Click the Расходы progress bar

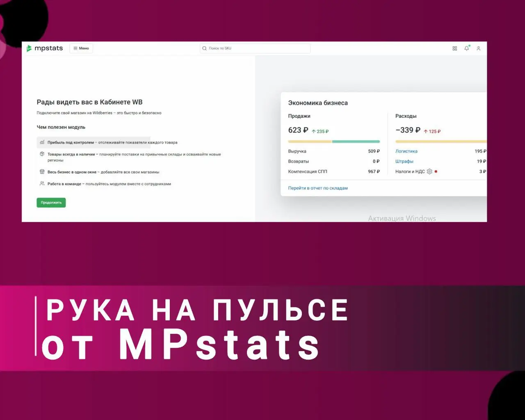(x=441, y=142)
